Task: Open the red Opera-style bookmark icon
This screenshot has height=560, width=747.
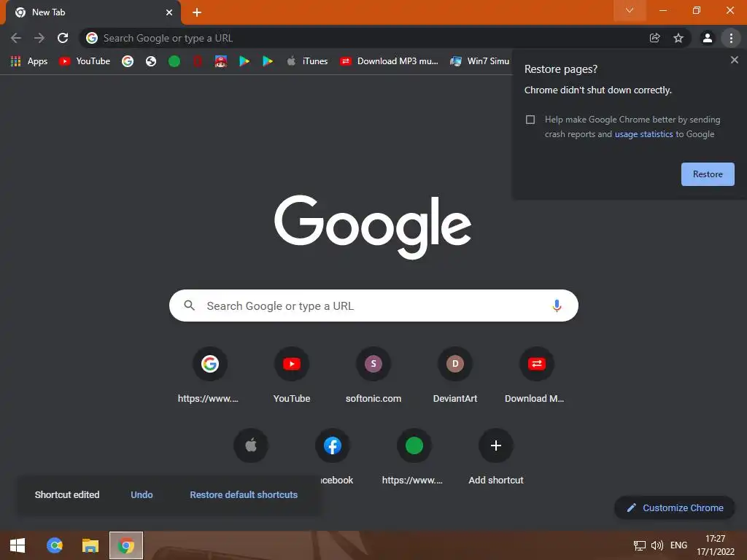Action: click(x=198, y=61)
